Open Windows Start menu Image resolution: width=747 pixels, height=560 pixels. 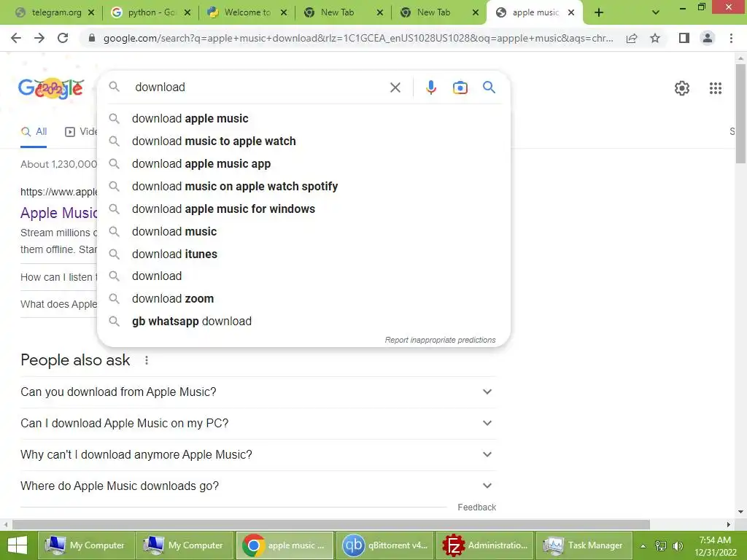[x=18, y=545]
